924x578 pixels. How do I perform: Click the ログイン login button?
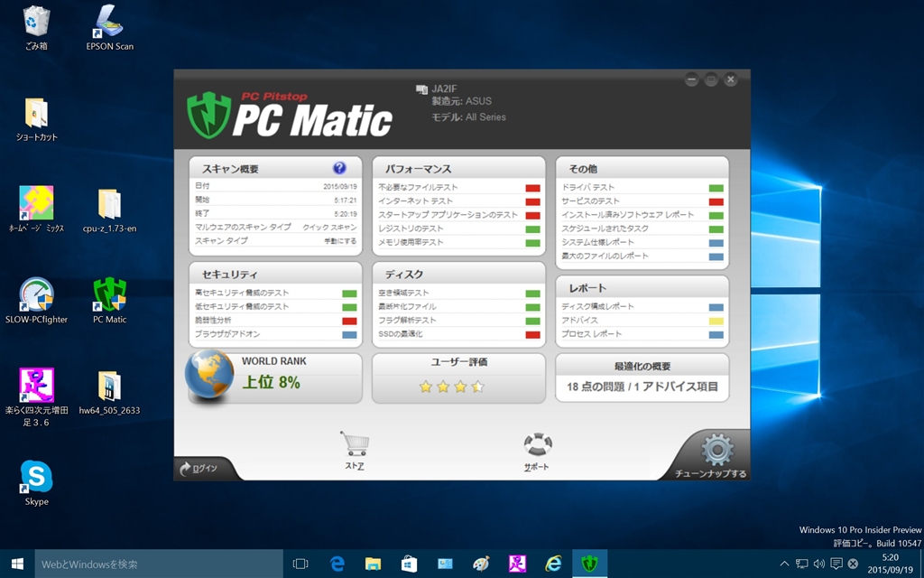point(199,469)
